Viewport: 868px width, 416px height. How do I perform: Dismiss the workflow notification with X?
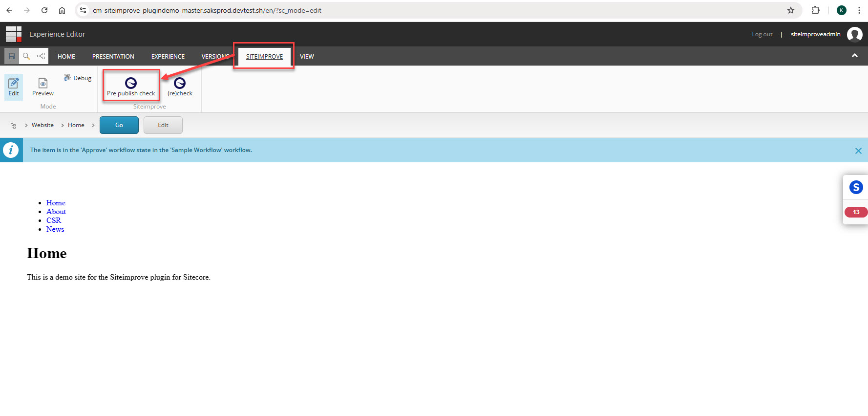858,151
